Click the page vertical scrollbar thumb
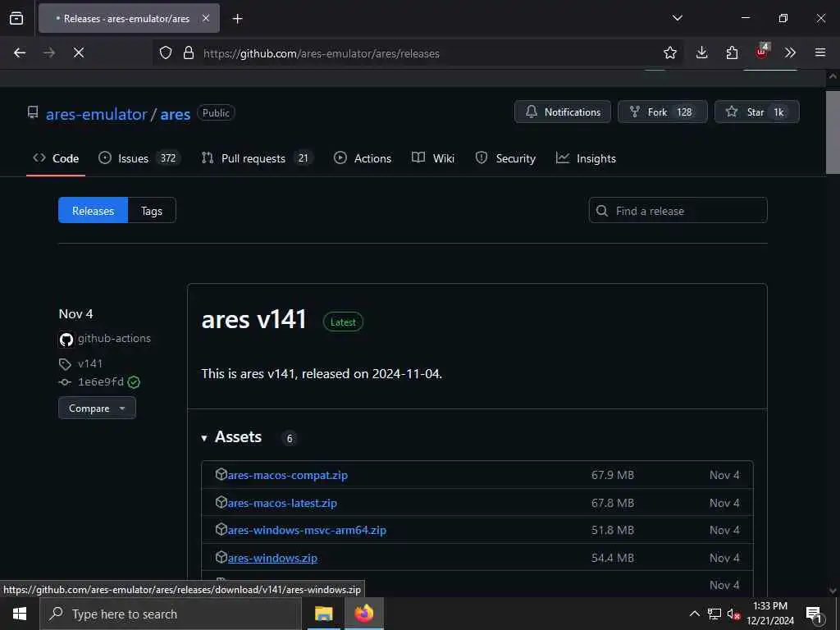Image resolution: width=840 pixels, height=630 pixels. click(x=833, y=132)
